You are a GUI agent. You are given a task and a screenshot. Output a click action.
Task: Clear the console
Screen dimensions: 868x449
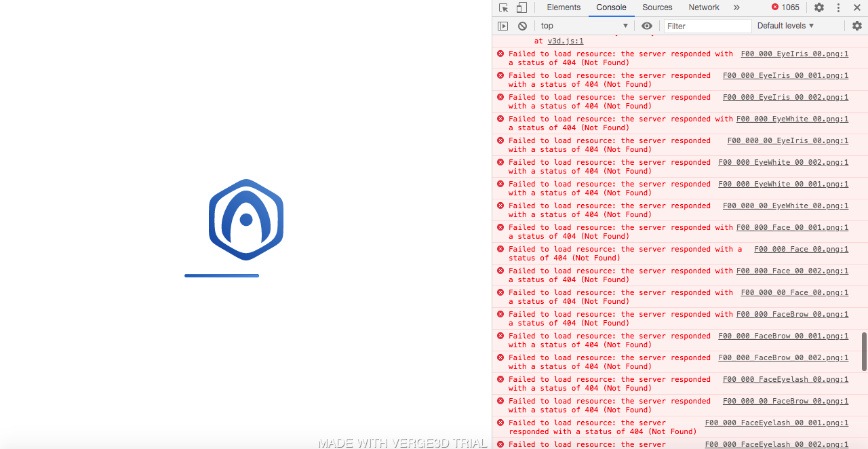point(522,26)
